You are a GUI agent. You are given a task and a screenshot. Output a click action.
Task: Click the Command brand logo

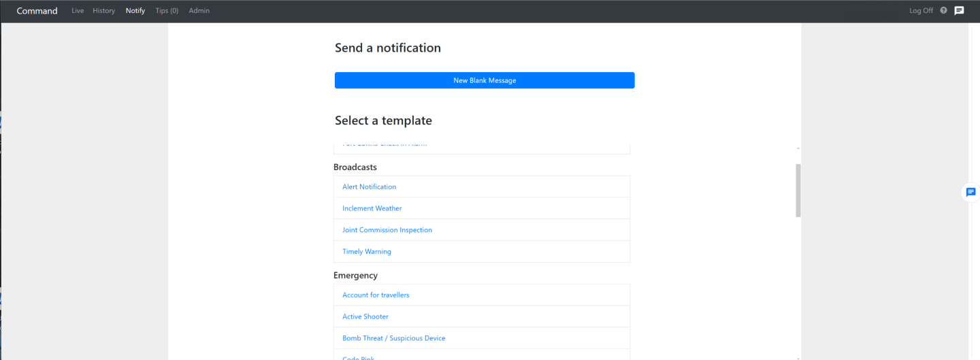(37, 11)
